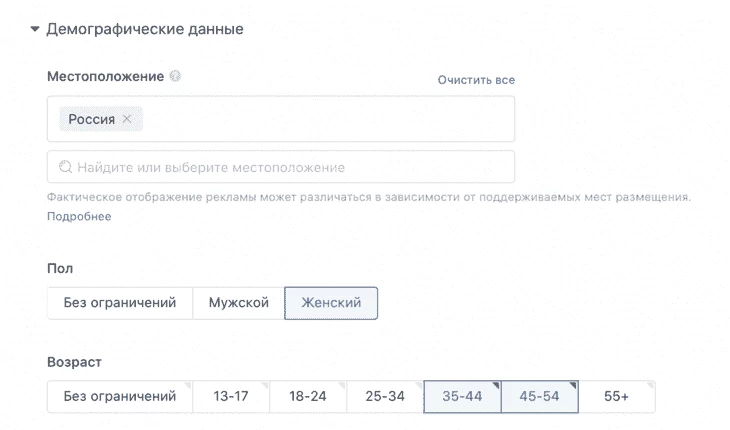
Task: Select Без ограничений age option
Action: click(x=120, y=396)
